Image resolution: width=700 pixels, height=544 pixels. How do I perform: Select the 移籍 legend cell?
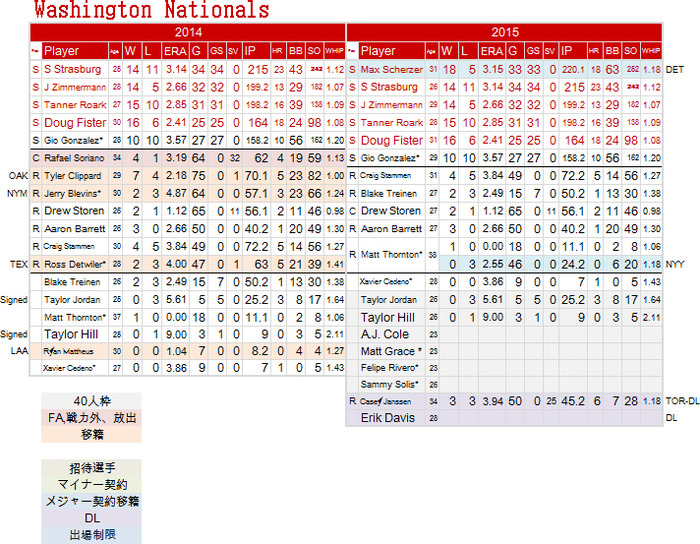point(92,435)
